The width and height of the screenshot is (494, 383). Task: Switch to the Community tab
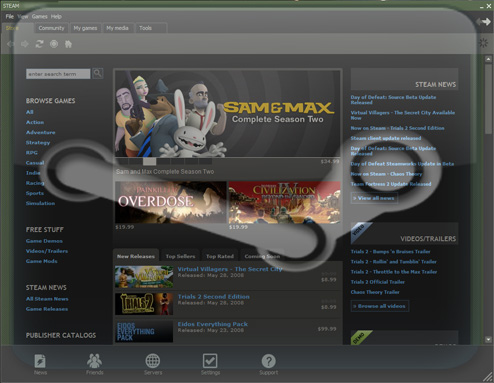[51, 28]
